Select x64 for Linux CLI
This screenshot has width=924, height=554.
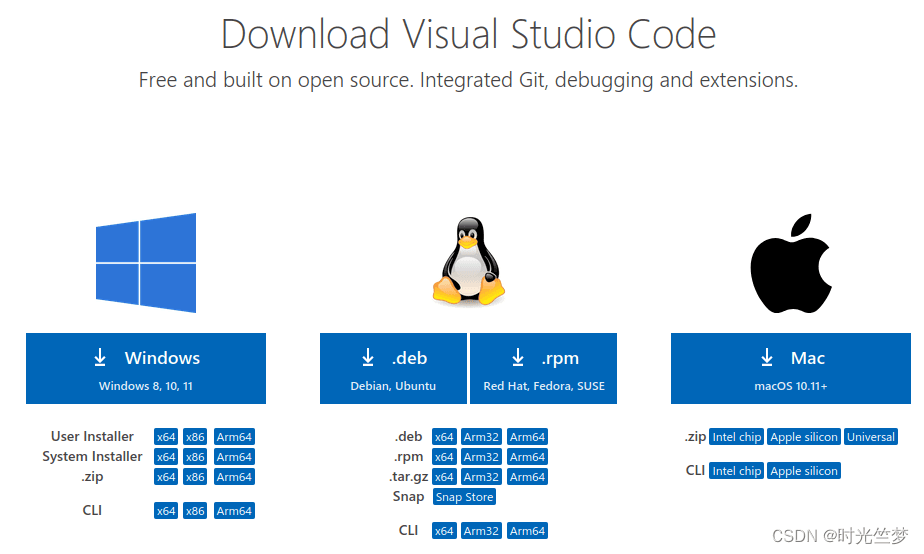[x=444, y=531]
